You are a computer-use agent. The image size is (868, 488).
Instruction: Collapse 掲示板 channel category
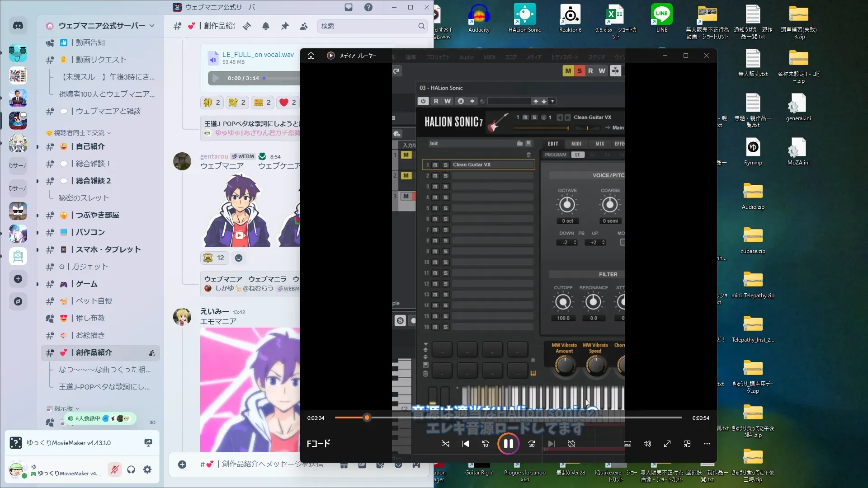tap(63, 408)
